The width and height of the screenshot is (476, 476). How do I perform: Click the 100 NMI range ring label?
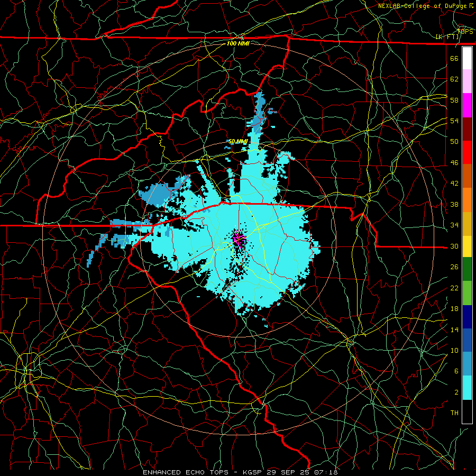(238, 43)
